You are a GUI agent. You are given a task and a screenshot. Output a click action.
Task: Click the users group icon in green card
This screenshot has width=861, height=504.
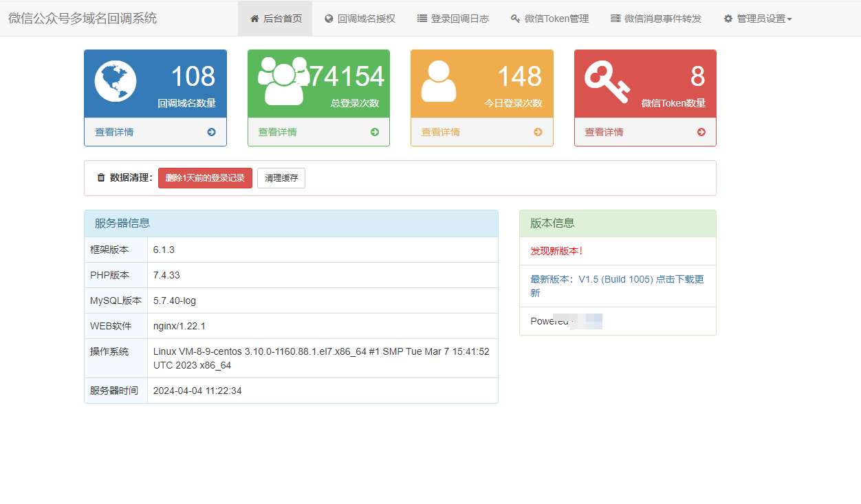[283, 80]
